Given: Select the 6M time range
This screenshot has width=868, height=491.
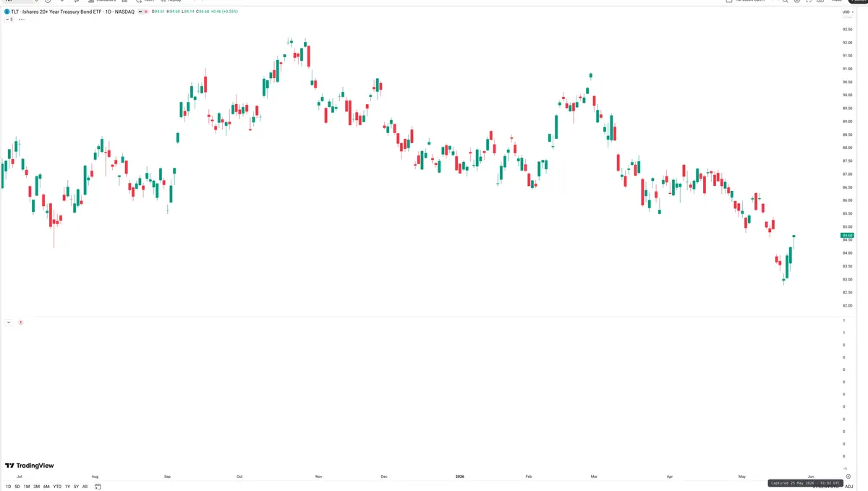Looking at the screenshot, I should [x=46, y=487].
